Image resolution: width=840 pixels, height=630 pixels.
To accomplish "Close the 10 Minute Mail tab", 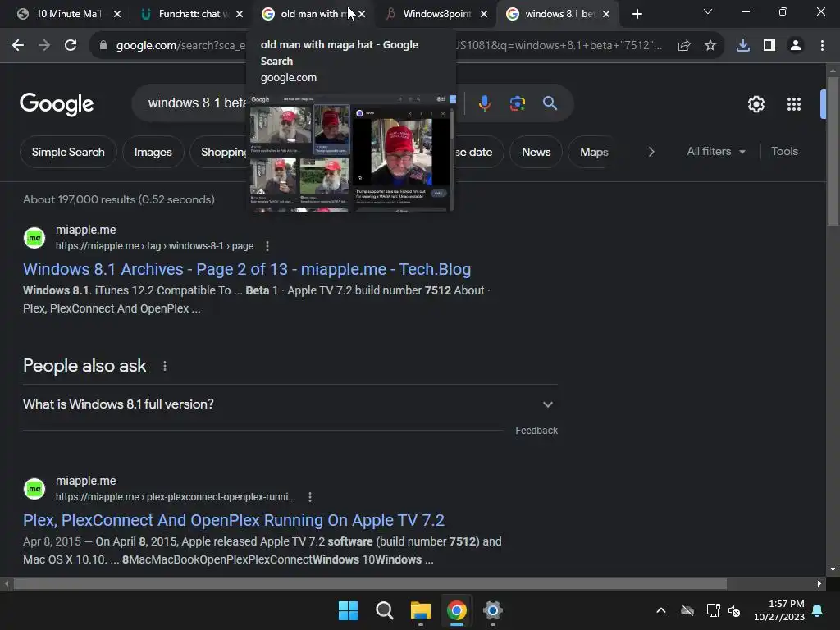I will point(117,14).
